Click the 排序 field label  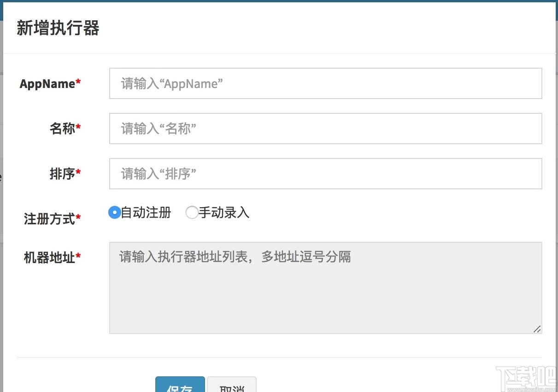(62, 174)
